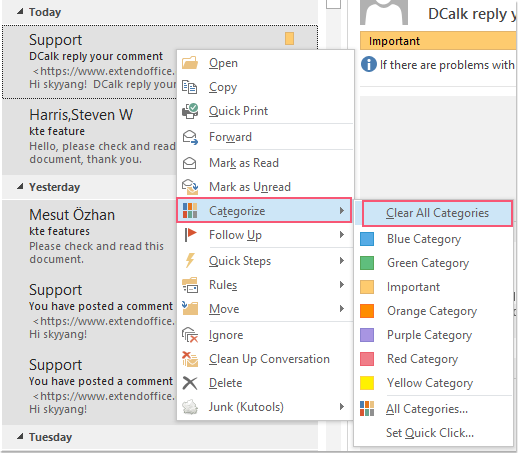Select the Harris,Steven W email
The width and height of the screenshot is (518, 453).
(89, 137)
